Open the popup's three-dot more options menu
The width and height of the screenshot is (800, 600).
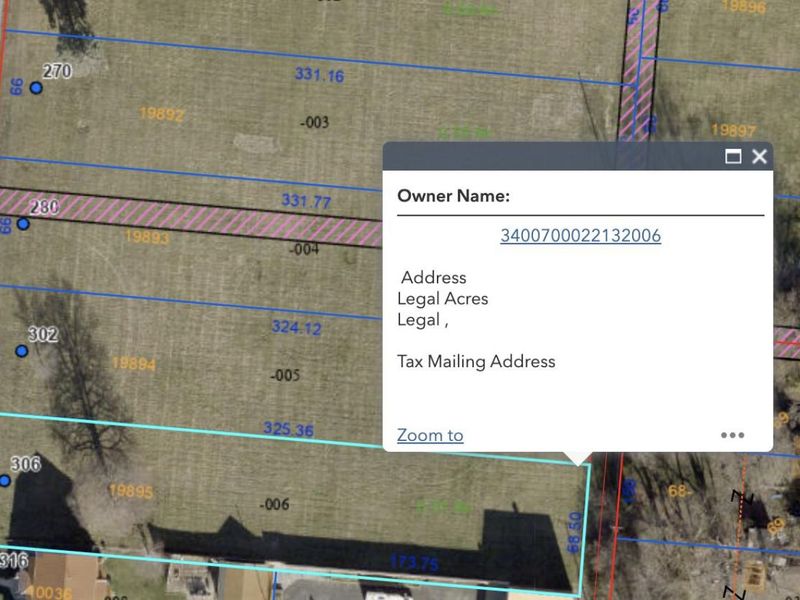732,435
